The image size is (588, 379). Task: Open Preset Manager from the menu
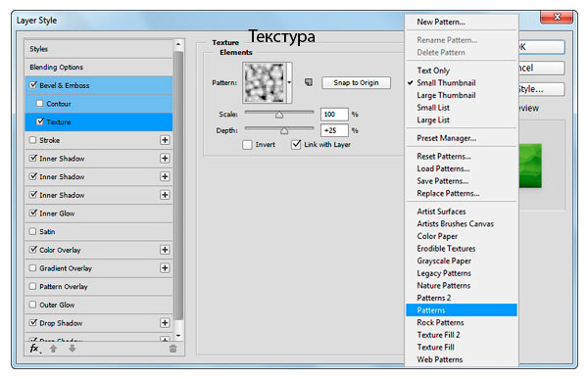click(x=446, y=138)
